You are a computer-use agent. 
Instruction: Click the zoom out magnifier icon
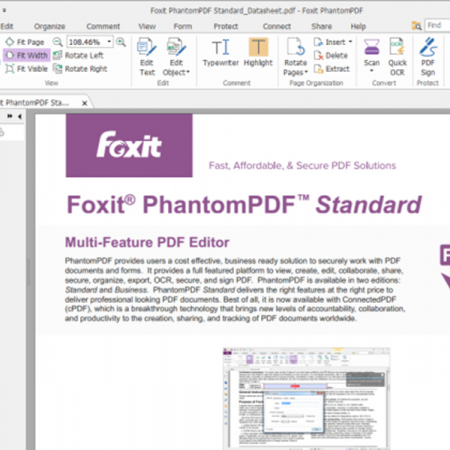[58, 42]
